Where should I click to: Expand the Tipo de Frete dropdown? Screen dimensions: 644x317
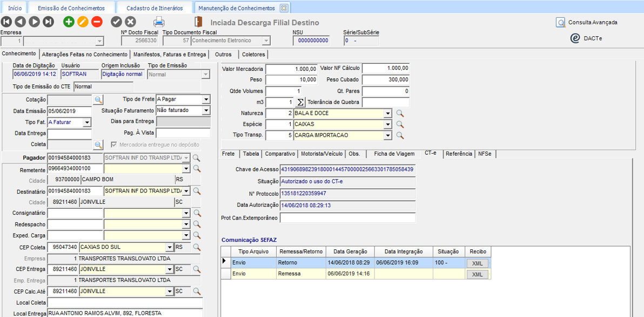click(206, 100)
